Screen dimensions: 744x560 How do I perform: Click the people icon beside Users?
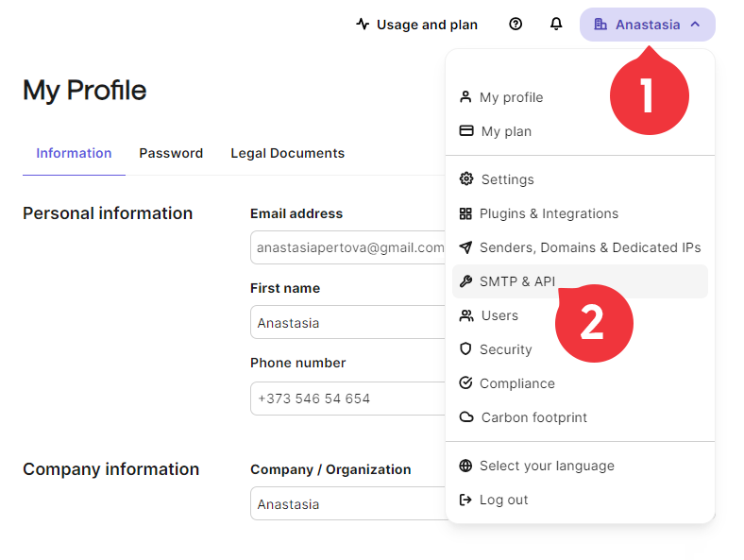pos(466,315)
